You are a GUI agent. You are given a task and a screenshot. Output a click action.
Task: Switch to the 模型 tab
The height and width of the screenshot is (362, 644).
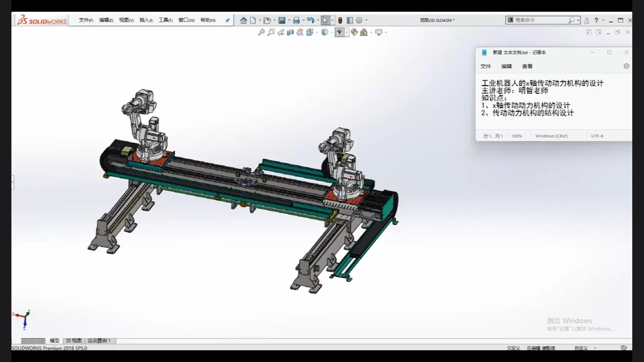click(54, 341)
